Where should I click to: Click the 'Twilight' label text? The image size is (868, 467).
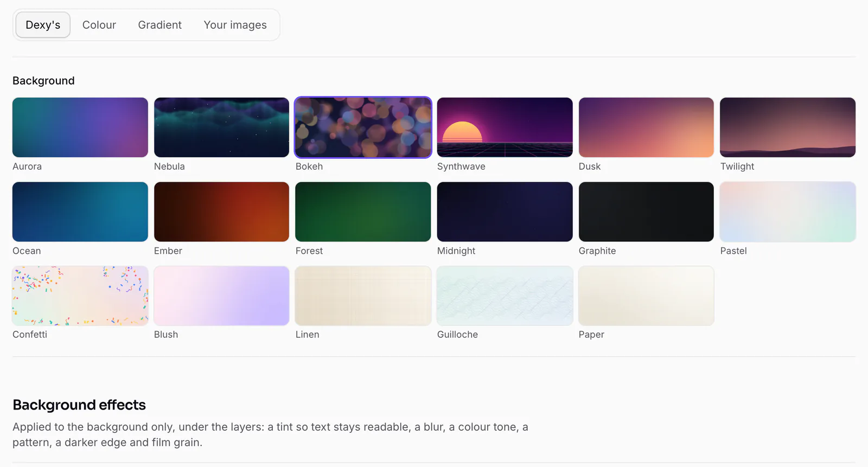737,167
